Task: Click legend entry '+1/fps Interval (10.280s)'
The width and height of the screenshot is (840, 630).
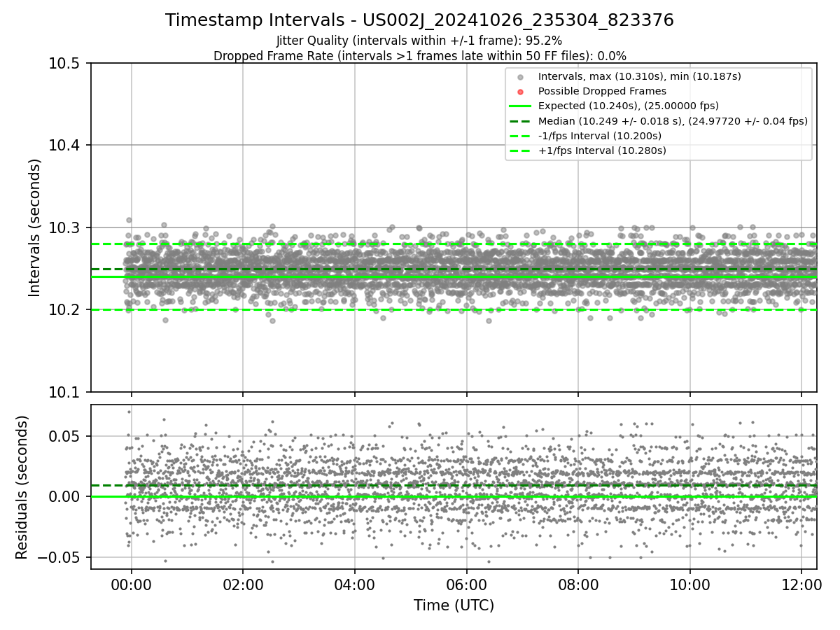Action: [x=602, y=150]
